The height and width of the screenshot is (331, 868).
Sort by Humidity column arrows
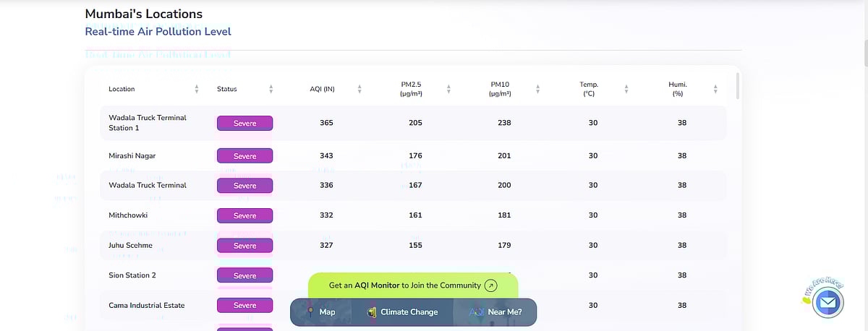pyautogui.click(x=715, y=89)
